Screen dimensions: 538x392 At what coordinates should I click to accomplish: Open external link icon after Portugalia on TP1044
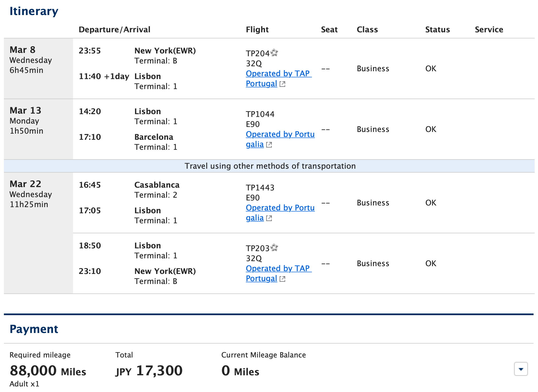pos(269,145)
